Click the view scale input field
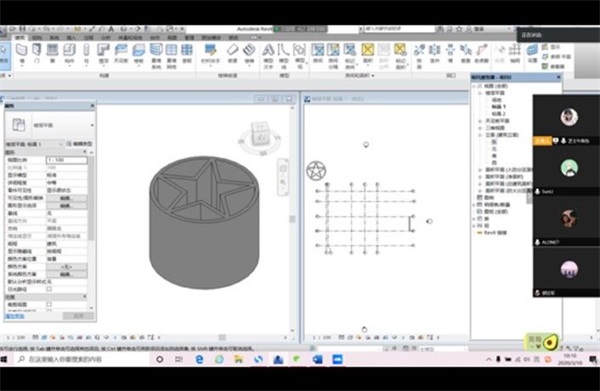The image size is (600, 391). [x=67, y=160]
